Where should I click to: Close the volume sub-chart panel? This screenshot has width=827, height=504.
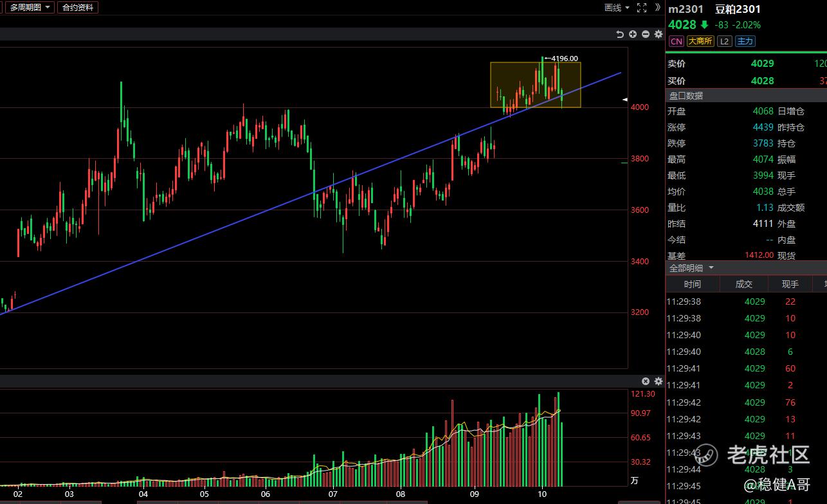(x=646, y=381)
